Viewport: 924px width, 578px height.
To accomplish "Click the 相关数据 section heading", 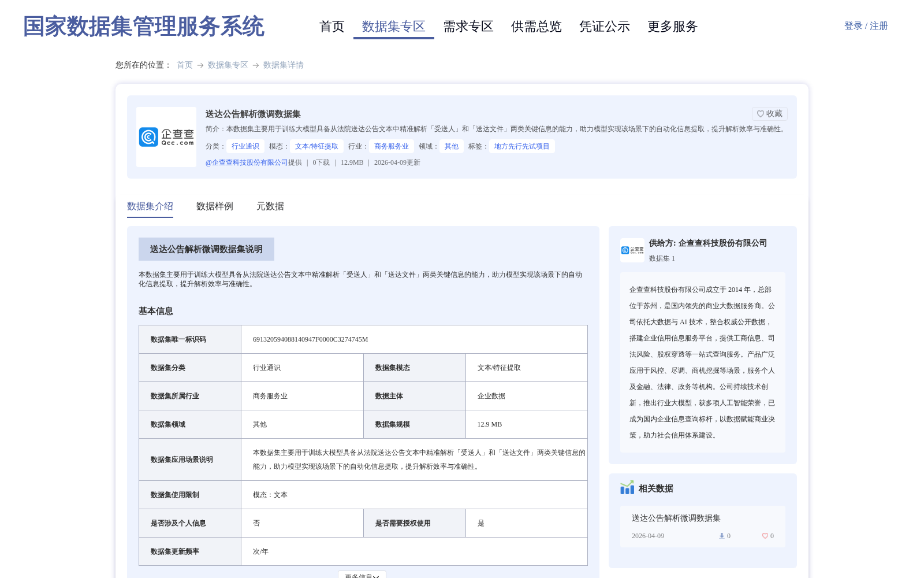I will click(x=656, y=488).
